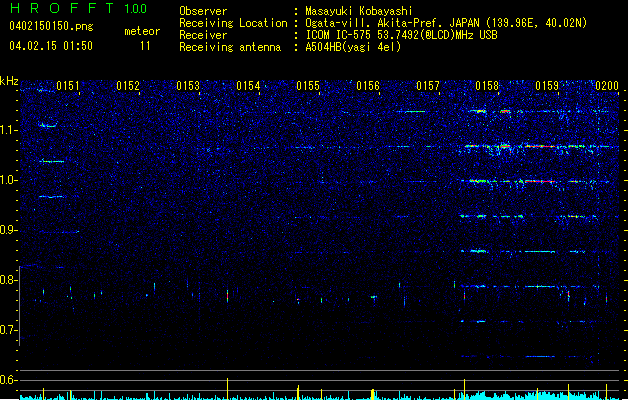Click the Receiving Location label

click(x=233, y=23)
